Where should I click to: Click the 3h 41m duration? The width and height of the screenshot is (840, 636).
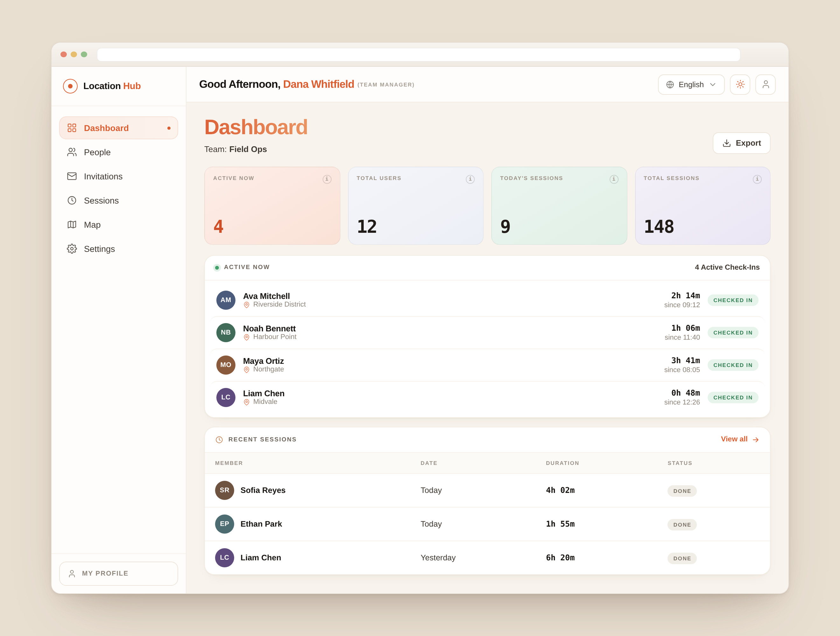coord(685,361)
